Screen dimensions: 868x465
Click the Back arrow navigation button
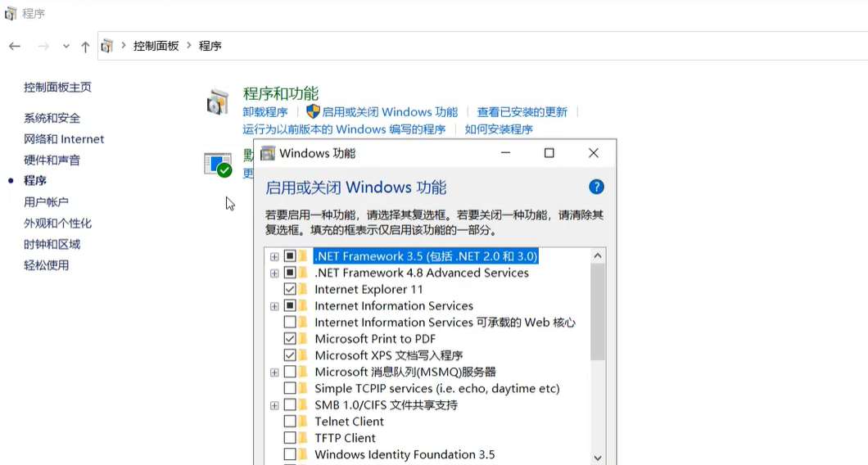(x=15, y=46)
